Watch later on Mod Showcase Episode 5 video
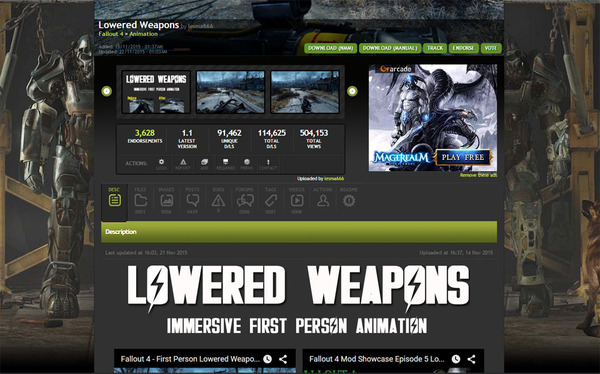Screen dimensions: 600x374 (456, 359)
